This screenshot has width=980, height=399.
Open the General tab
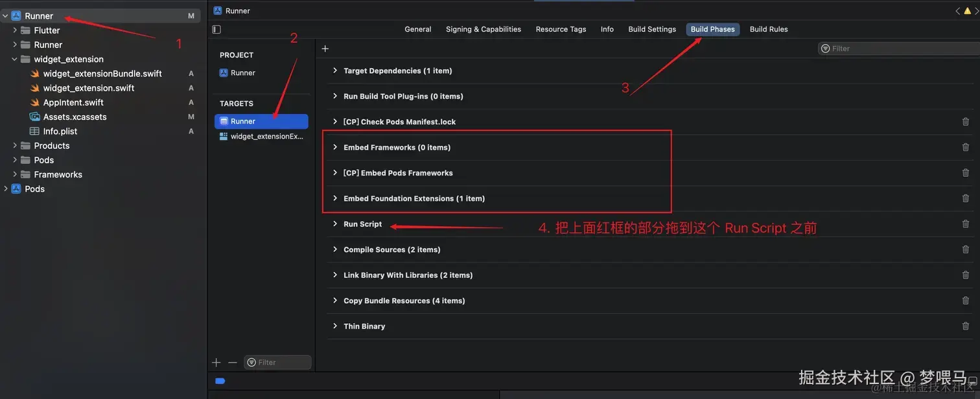tap(418, 29)
